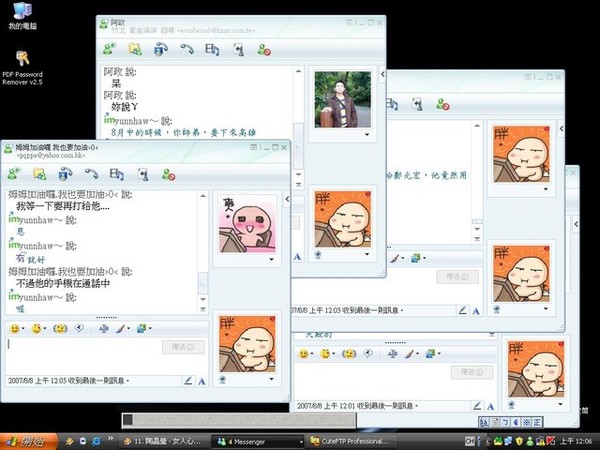Open wink picker in bottom right chat window
The image size is (600, 450).
click(x=327, y=354)
